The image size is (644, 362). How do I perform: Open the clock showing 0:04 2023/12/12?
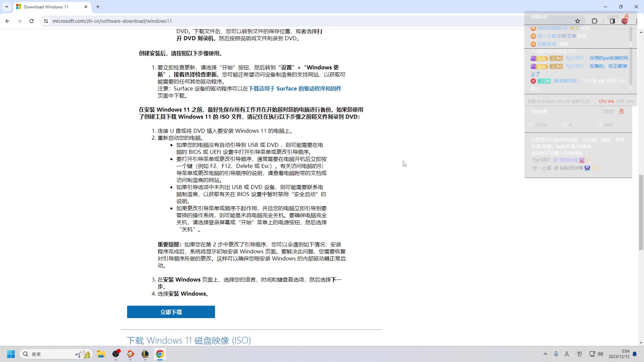coord(619,354)
